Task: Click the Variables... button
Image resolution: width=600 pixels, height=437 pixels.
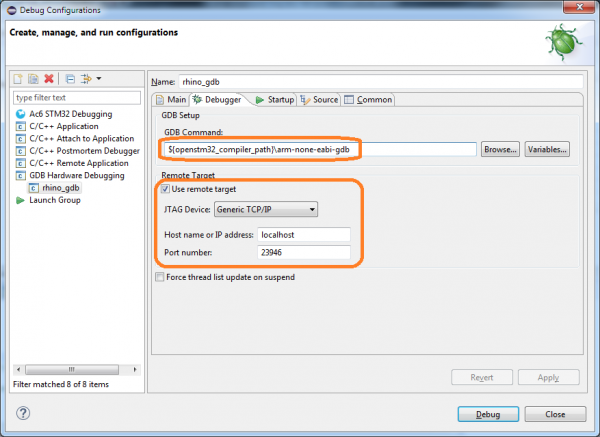Action: (547, 149)
